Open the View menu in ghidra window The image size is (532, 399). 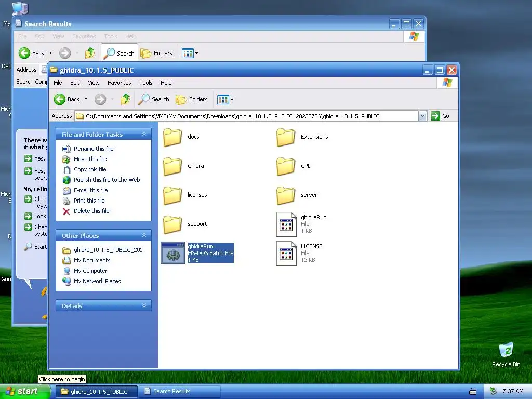pyautogui.click(x=94, y=83)
